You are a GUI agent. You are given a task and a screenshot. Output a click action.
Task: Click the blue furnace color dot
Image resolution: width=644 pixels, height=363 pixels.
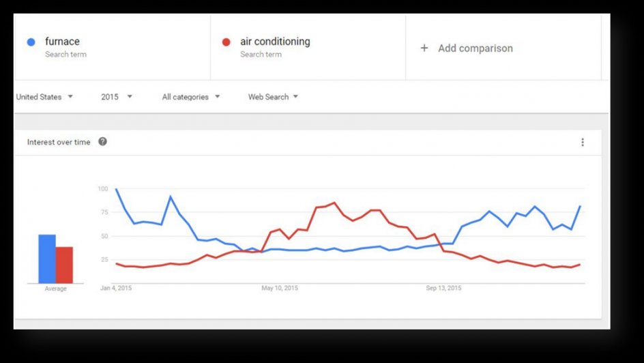click(31, 42)
